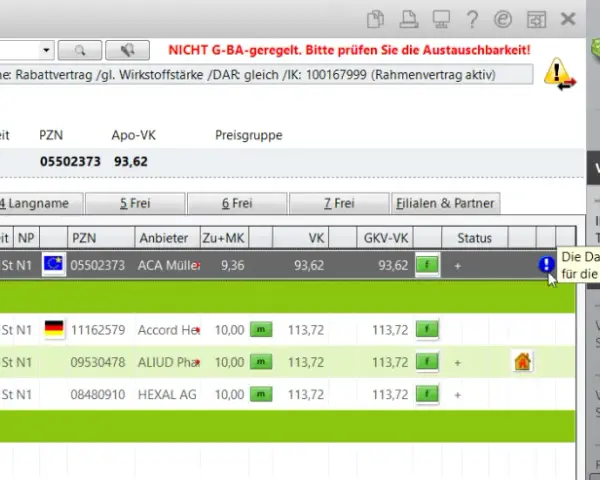
Task: Select PZN 09530478 row
Action: tap(98, 362)
